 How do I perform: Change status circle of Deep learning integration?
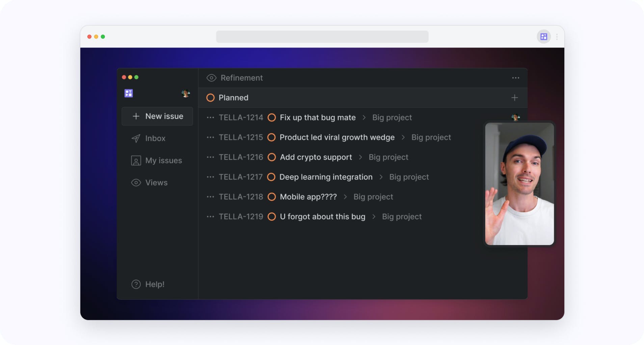[x=271, y=177]
